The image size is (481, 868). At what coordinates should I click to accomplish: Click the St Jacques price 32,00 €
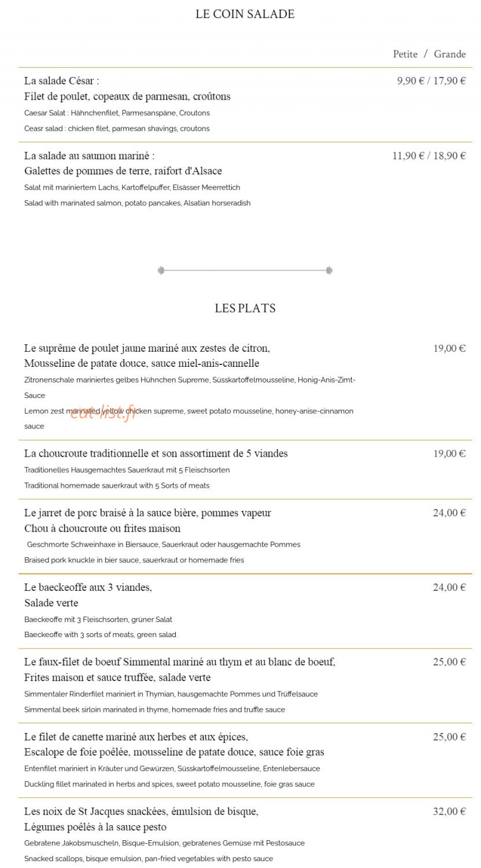point(449,812)
